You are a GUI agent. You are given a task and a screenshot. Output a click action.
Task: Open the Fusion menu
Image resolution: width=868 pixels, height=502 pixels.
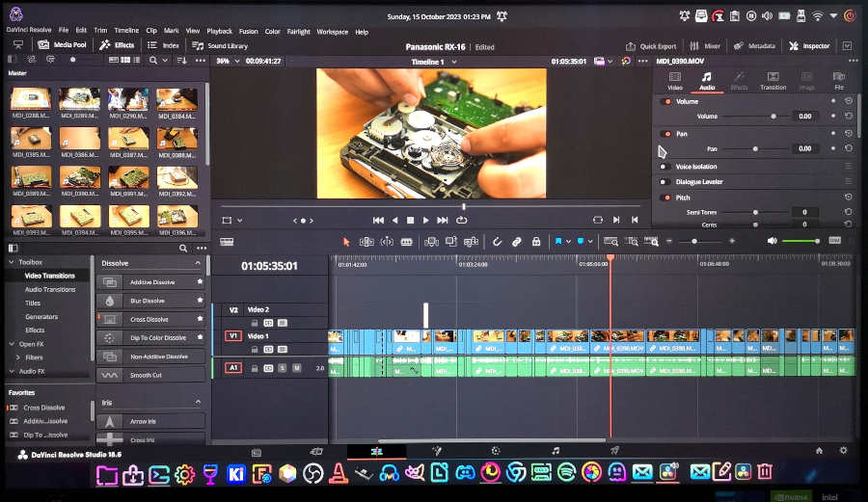coord(249,32)
